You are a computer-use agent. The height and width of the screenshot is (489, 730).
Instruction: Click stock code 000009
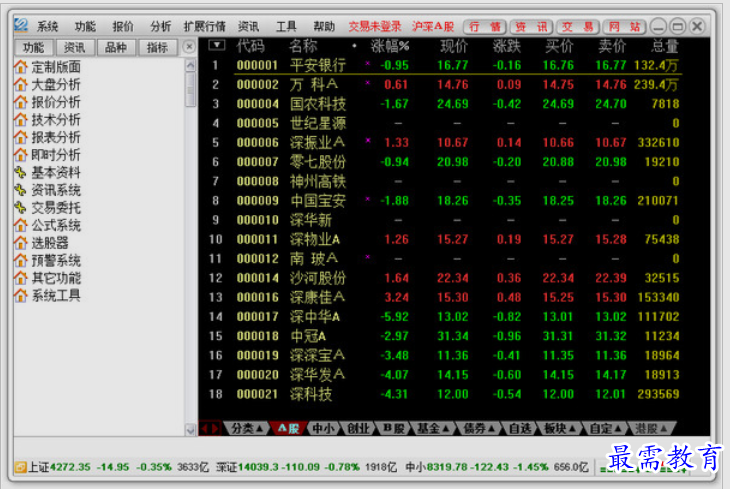pos(257,201)
